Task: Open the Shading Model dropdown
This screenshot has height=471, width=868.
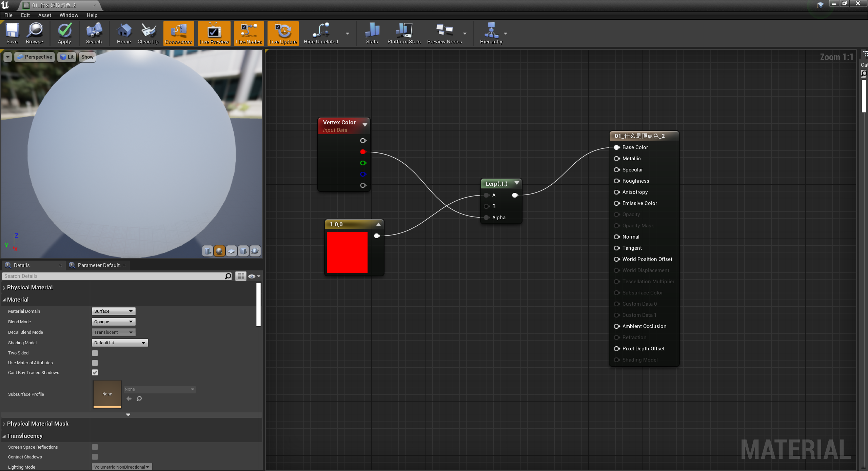Action: (119, 343)
